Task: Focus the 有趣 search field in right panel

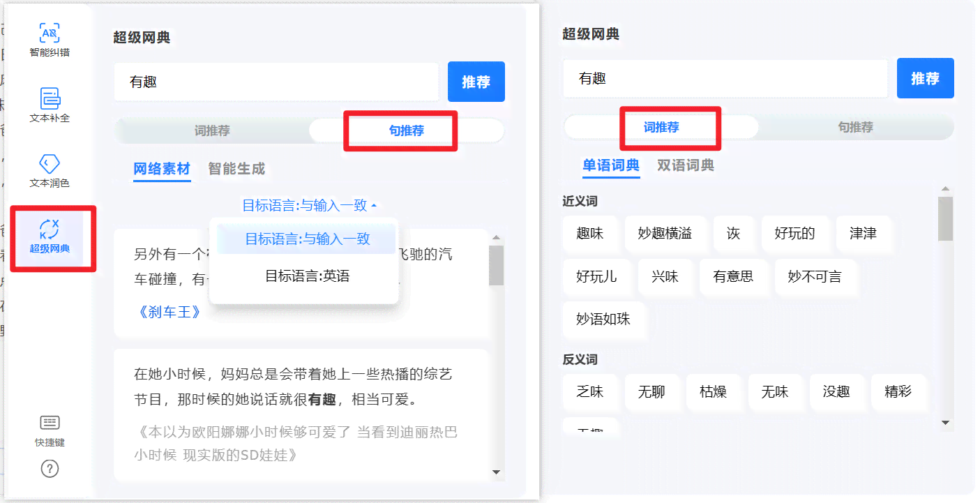Action: [726, 78]
